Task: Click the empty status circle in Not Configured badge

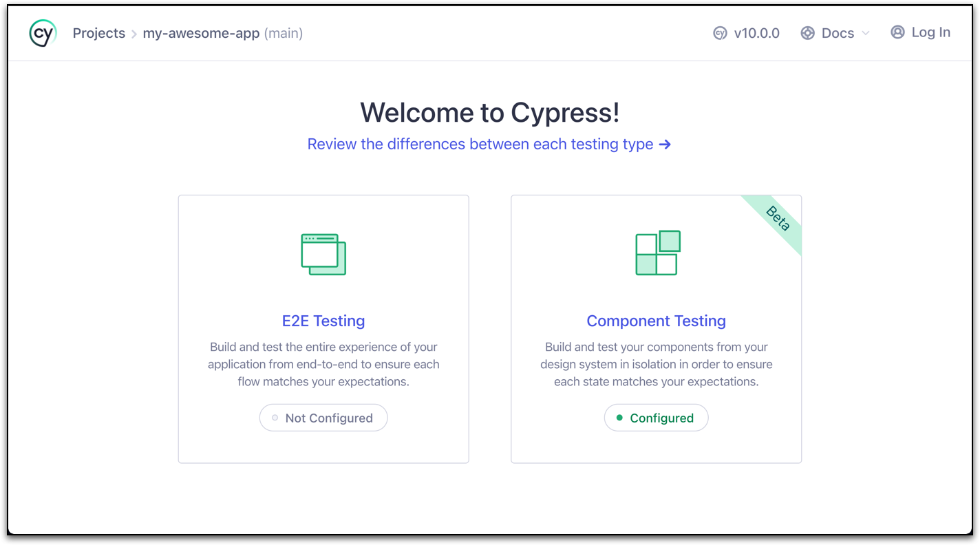Action: [275, 418]
